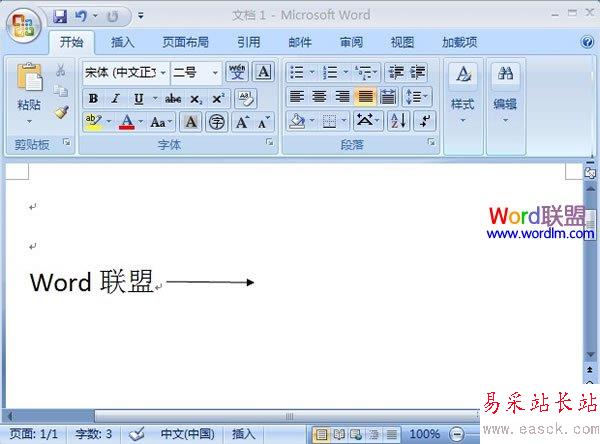This screenshot has height=444, width=600.
Task: Grow font size
Action: point(242,122)
